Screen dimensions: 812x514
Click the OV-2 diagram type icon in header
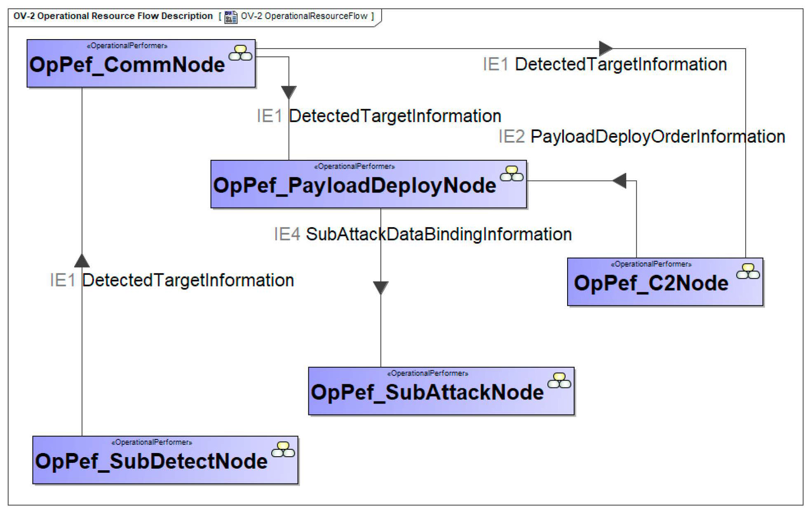pos(230,17)
